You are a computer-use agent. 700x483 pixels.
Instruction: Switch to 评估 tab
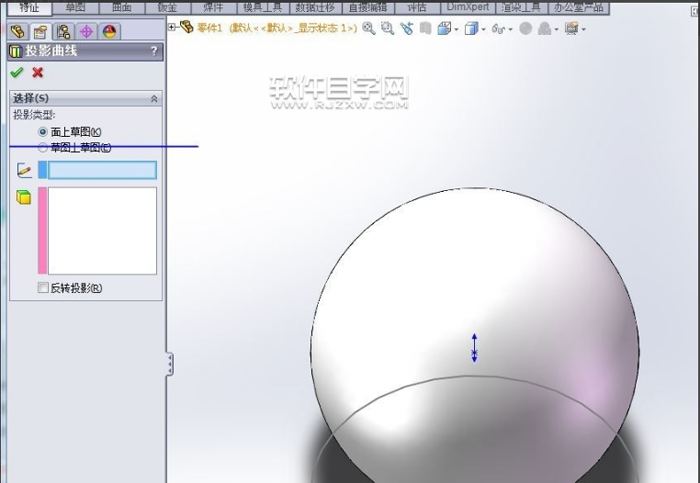tap(417, 8)
